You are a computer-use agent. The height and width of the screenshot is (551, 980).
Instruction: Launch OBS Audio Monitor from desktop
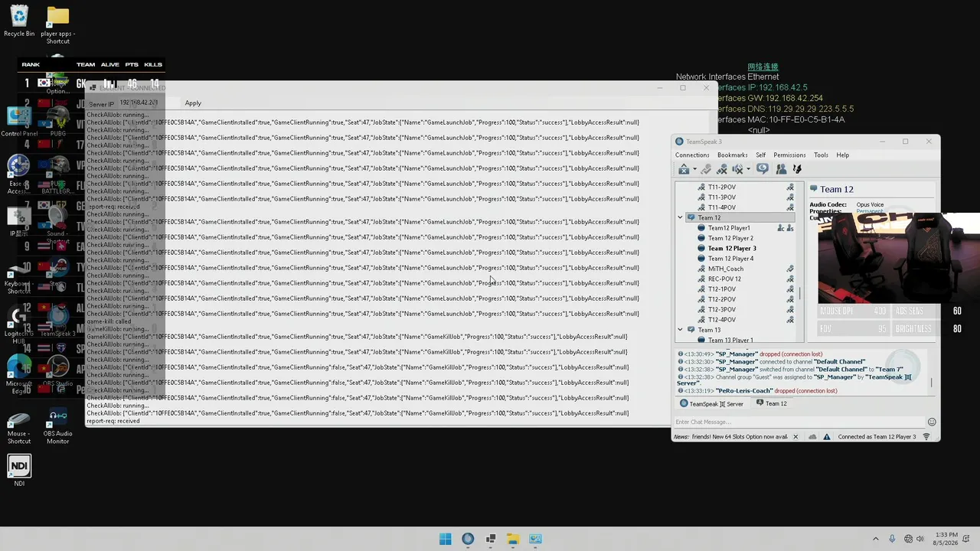[57, 427]
